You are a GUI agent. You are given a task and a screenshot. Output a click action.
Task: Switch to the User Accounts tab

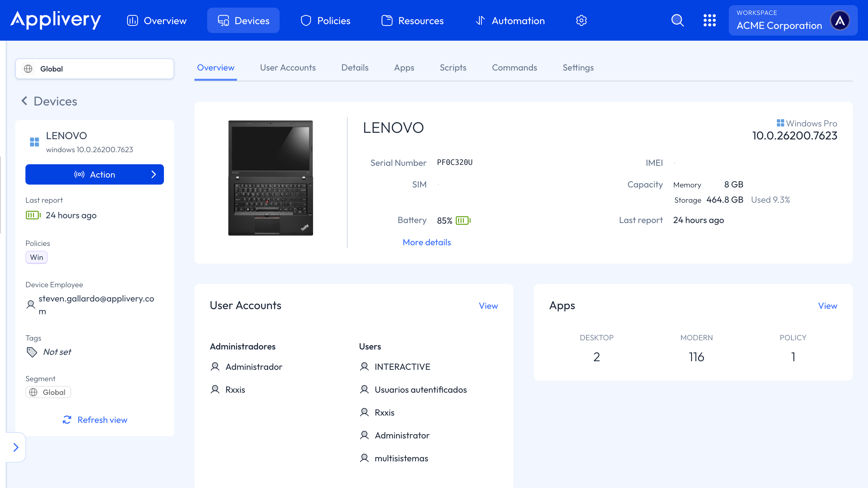point(288,67)
